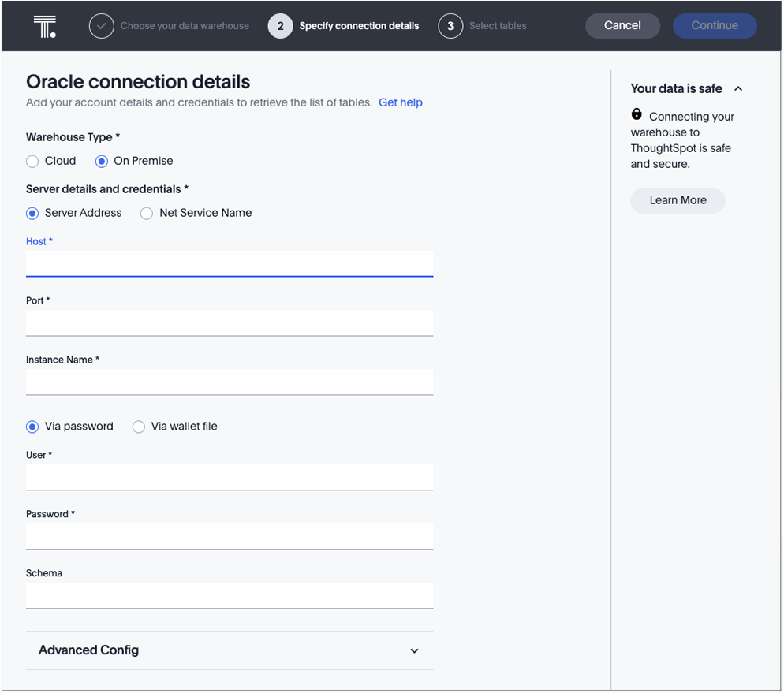
Task: Click the ThoughtSpot logo icon
Action: (x=45, y=26)
